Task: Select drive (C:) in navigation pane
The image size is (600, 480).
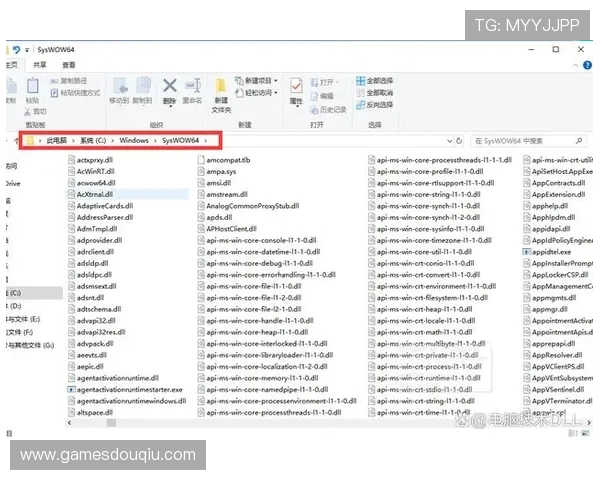Action: (x=14, y=292)
